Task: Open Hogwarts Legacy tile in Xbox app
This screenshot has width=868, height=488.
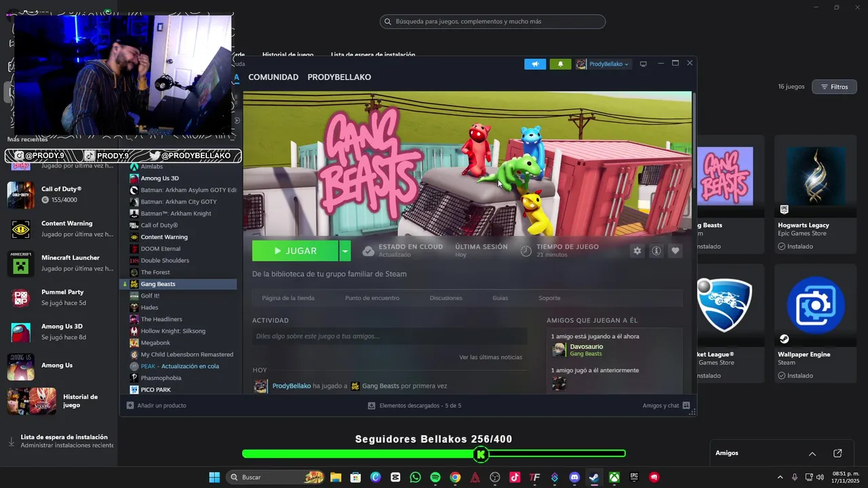Action: pyautogui.click(x=816, y=193)
